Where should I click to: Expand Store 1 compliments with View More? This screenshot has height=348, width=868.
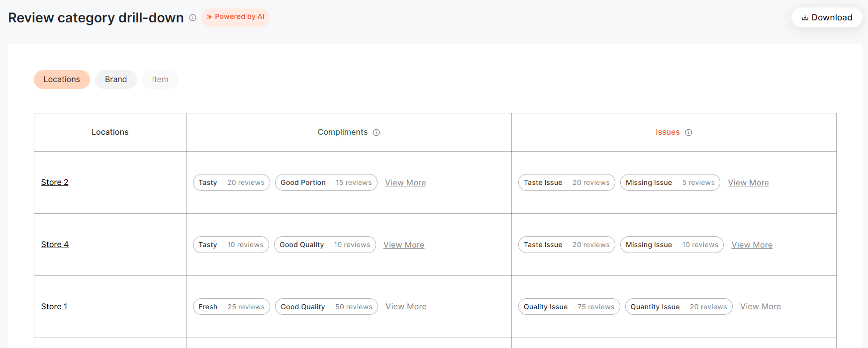(x=406, y=307)
